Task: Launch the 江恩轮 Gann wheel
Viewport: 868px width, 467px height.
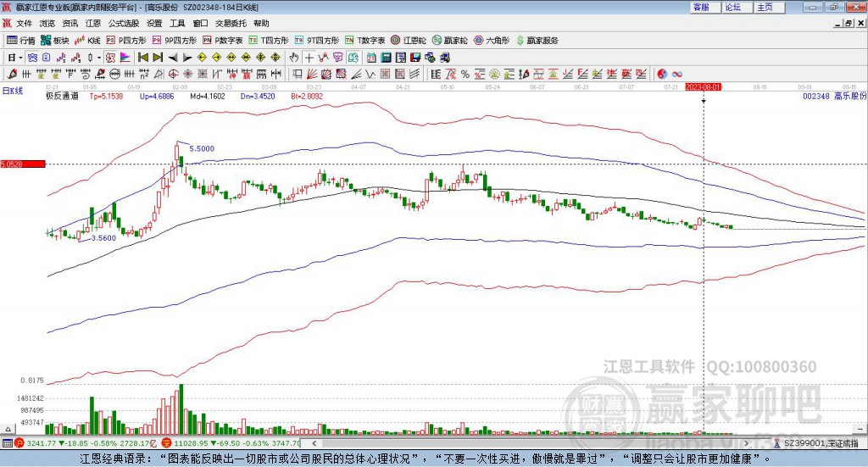Action: [408, 41]
